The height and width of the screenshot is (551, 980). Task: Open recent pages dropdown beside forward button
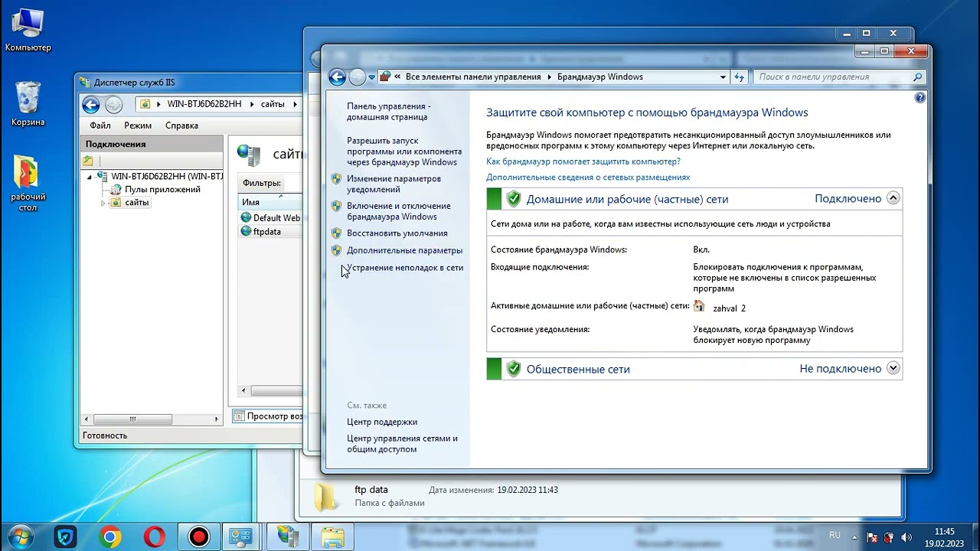click(x=372, y=77)
